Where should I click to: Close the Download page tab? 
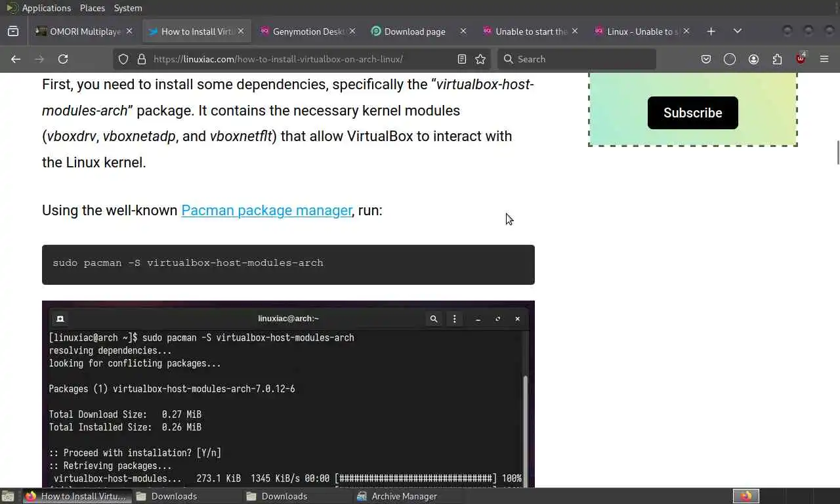(463, 31)
